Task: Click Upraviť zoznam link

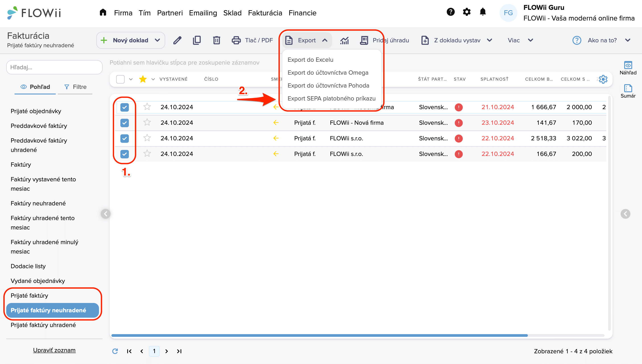Action: pyautogui.click(x=54, y=350)
